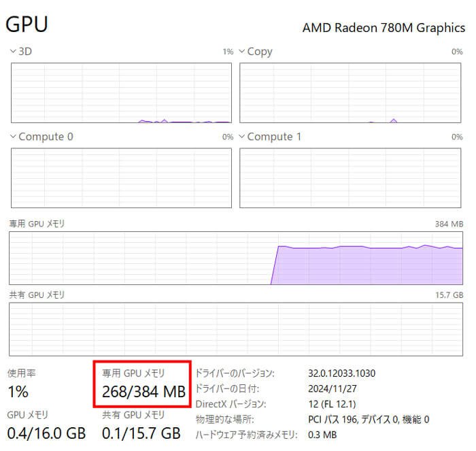
Task: Click the driver date 2024/11/27
Action: pos(331,388)
